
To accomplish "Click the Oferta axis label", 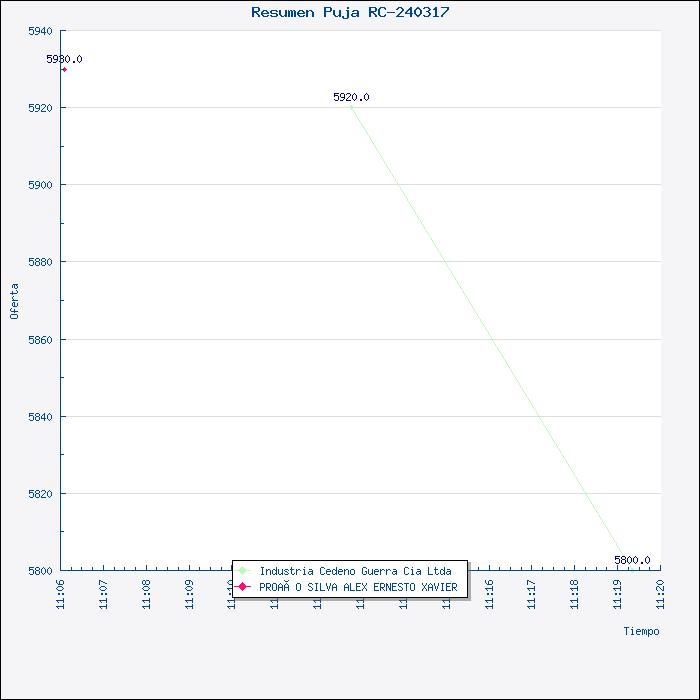I will tap(14, 301).
